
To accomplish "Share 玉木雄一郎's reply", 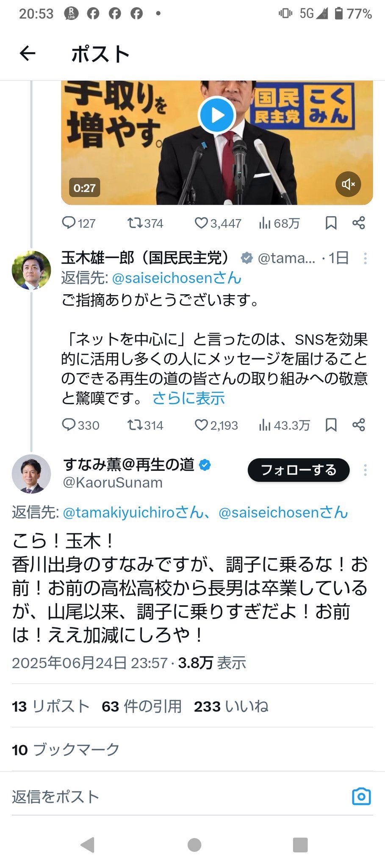I will point(359,425).
